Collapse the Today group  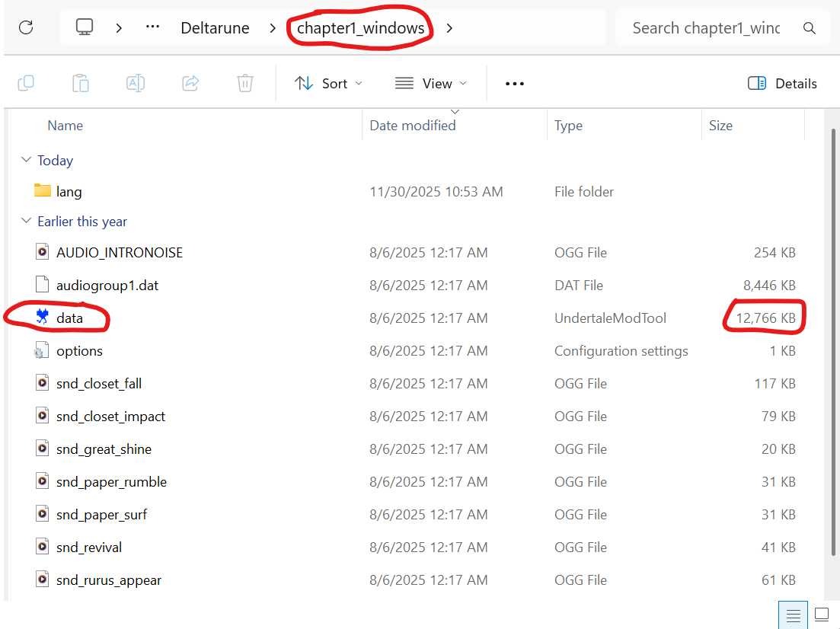point(26,160)
